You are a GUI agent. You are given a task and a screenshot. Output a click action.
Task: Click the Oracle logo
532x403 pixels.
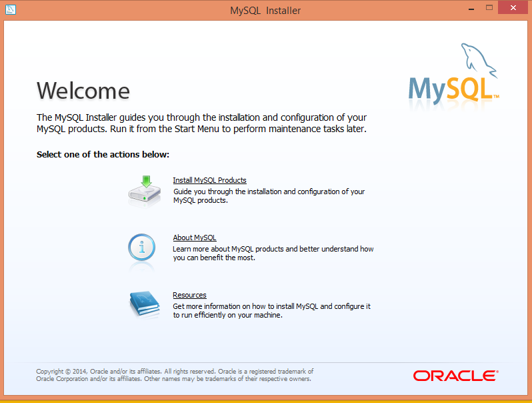click(x=455, y=376)
